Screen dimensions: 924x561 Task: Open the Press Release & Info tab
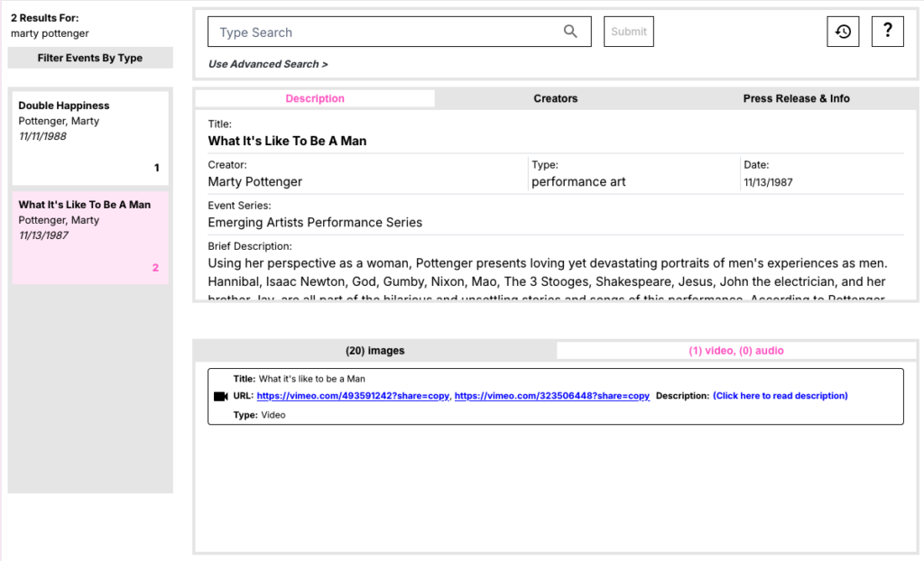coord(796,98)
